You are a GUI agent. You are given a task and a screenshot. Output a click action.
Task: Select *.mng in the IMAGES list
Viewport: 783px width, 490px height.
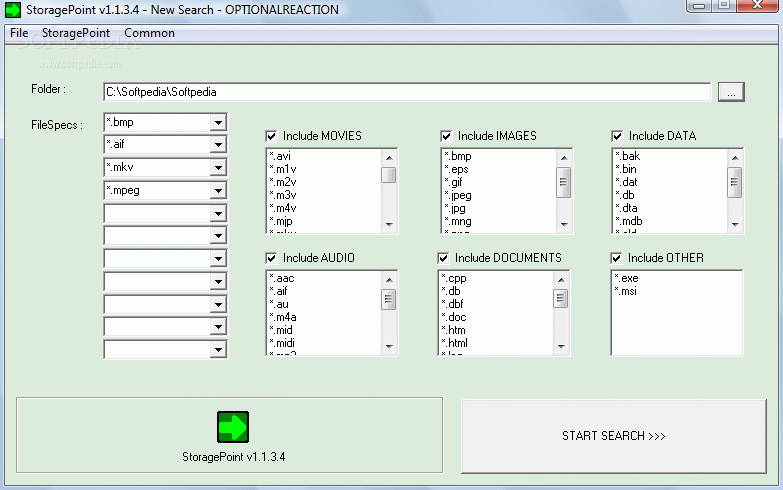[x=457, y=221]
